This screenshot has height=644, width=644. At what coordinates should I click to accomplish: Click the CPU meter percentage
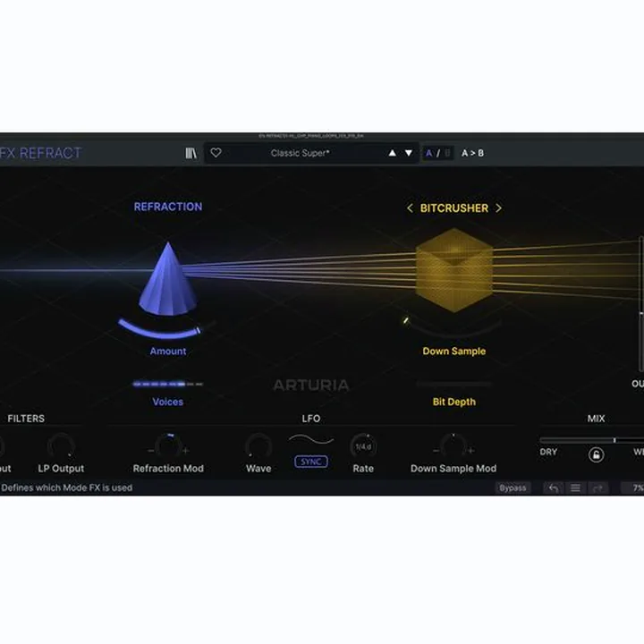tap(634, 488)
